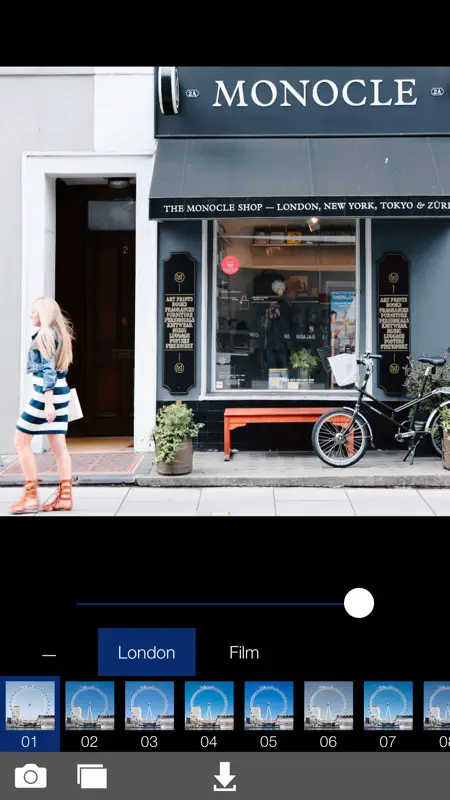Tap the Monocle storefront photo preview
This screenshot has height=800, width=450.
225,291
